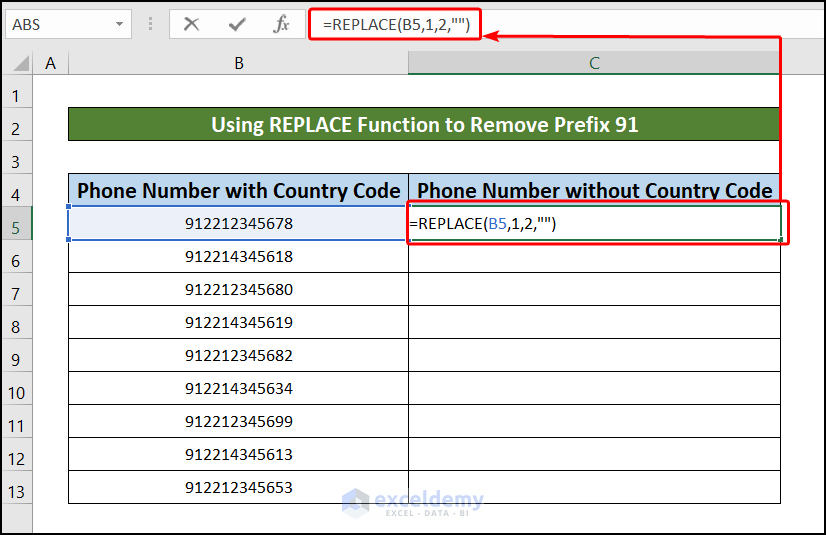Select empty cell C8 beside 912214345619
The width and height of the screenshot is (826, 535).
coord(594,322)
